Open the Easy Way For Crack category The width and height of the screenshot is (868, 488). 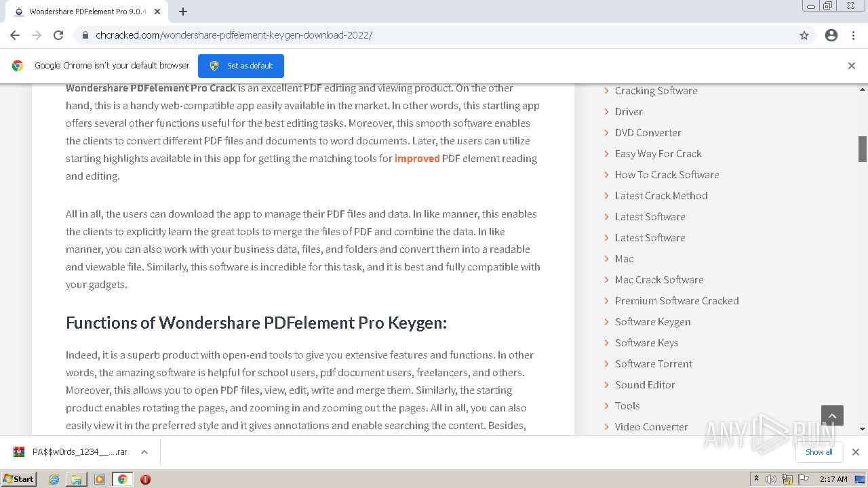click(x=658, y=154)
